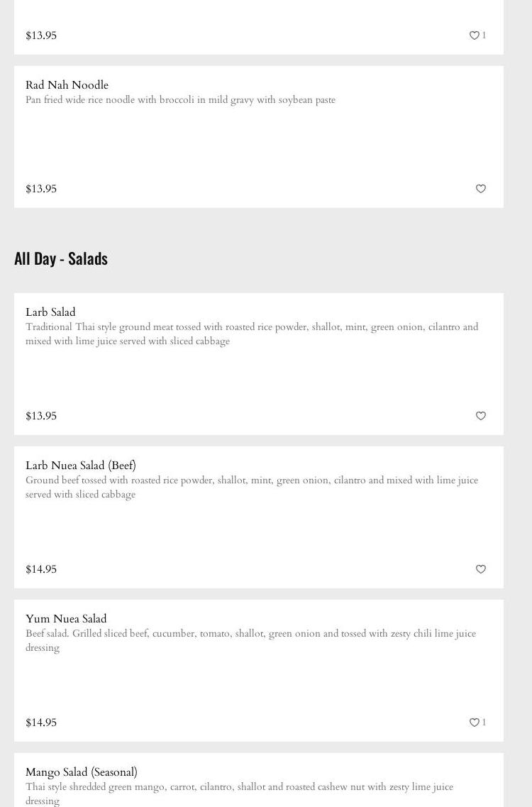This screenshot has width=532, height=807.
Task: Select the Larb Nuea Salad (Beef) description
Action: coord(252,488)
